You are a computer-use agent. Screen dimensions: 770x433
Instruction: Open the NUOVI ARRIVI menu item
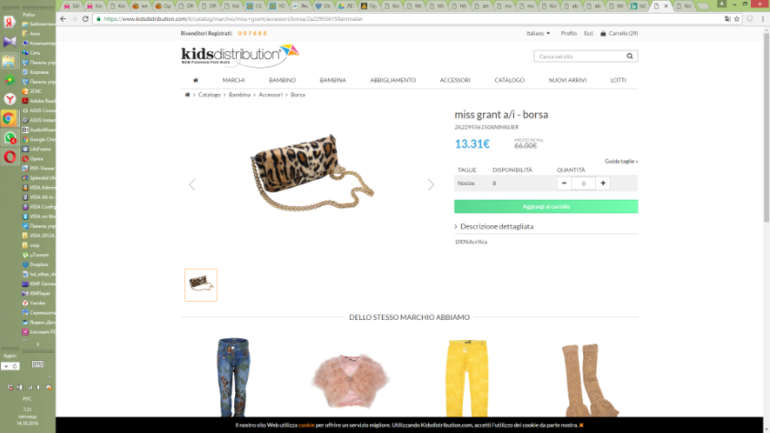click(x=567, y=80)
